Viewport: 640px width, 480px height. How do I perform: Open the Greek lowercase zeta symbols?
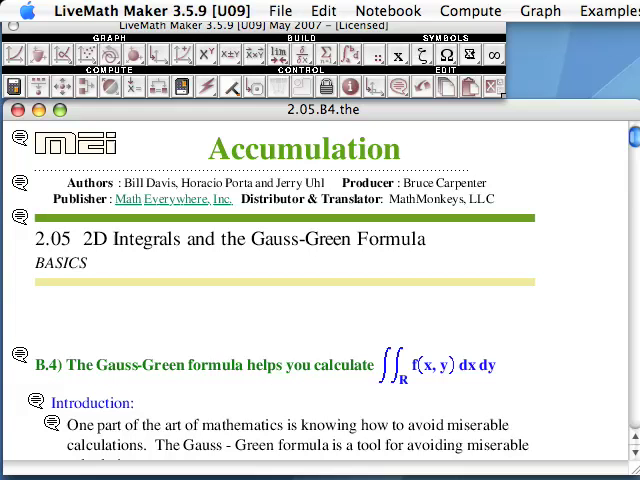(422, 54)
